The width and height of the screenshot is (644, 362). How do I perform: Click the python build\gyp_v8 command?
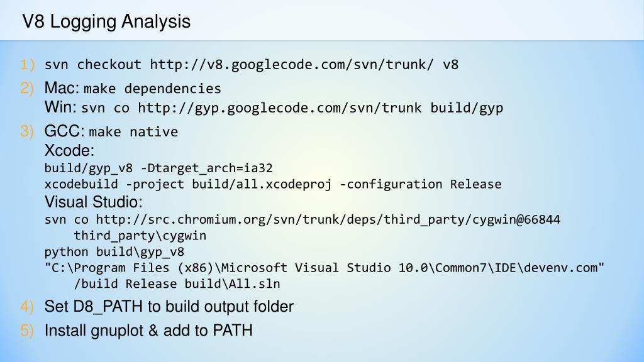click(x=114, y=251)
